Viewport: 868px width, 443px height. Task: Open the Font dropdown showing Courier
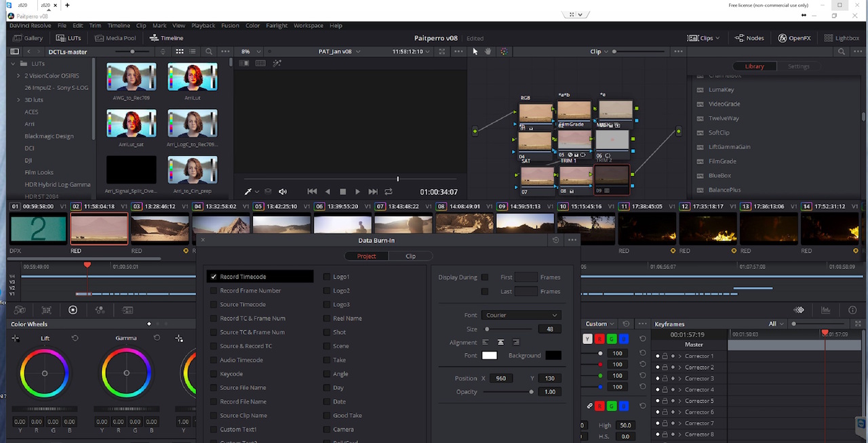coord(521,315)
